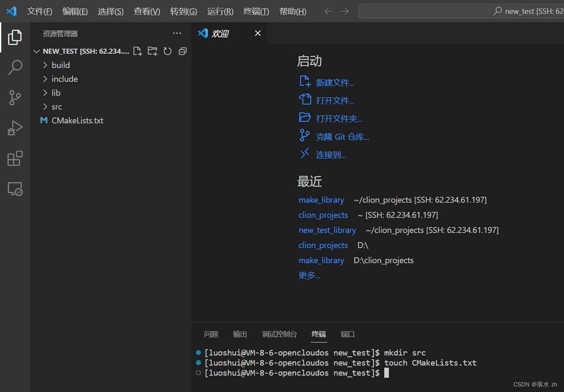Click the New Folder icon in explorer header

[x=152, y=51]
